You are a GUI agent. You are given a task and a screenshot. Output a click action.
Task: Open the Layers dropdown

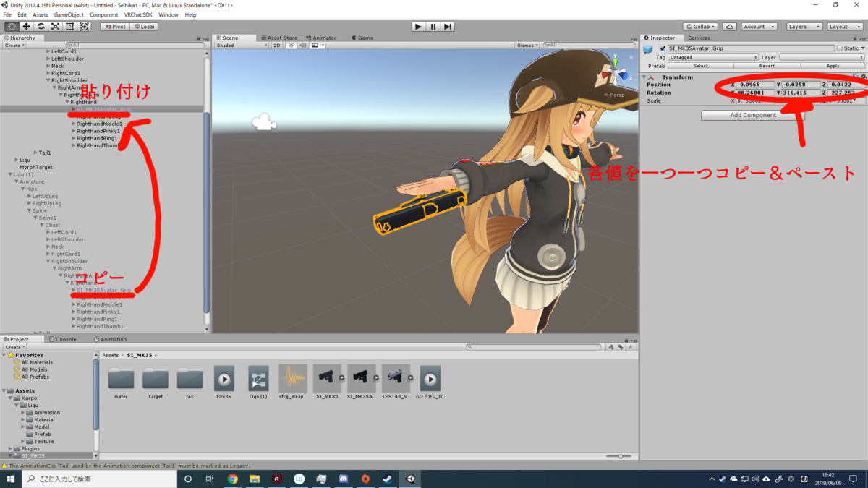tap(804, 27)
